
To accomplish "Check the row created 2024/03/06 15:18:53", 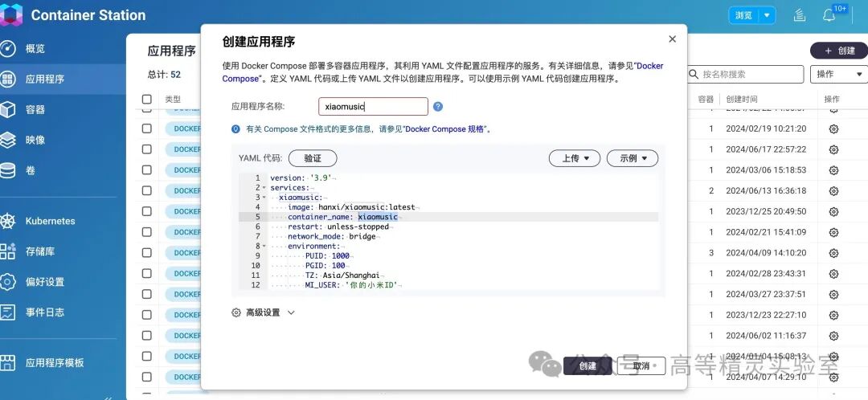I will 147,169.
